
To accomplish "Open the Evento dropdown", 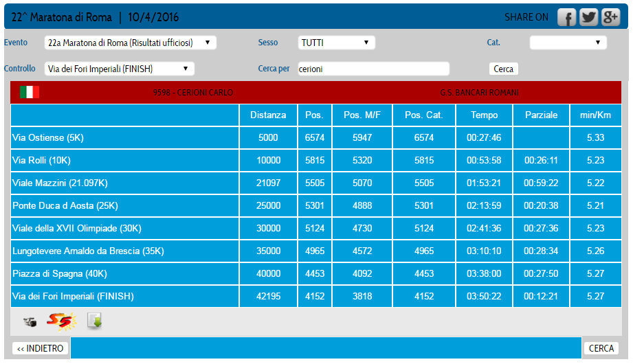I will point(130,43).
